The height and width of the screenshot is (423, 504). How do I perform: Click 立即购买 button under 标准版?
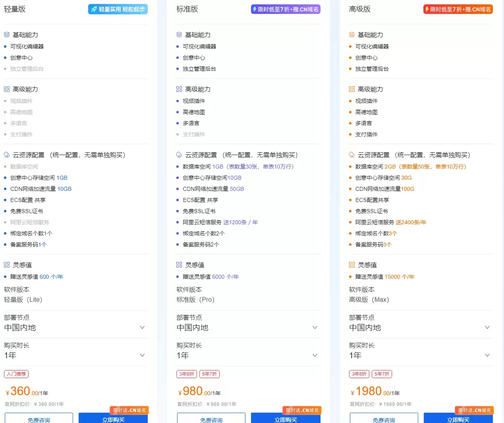coord(286,418)
